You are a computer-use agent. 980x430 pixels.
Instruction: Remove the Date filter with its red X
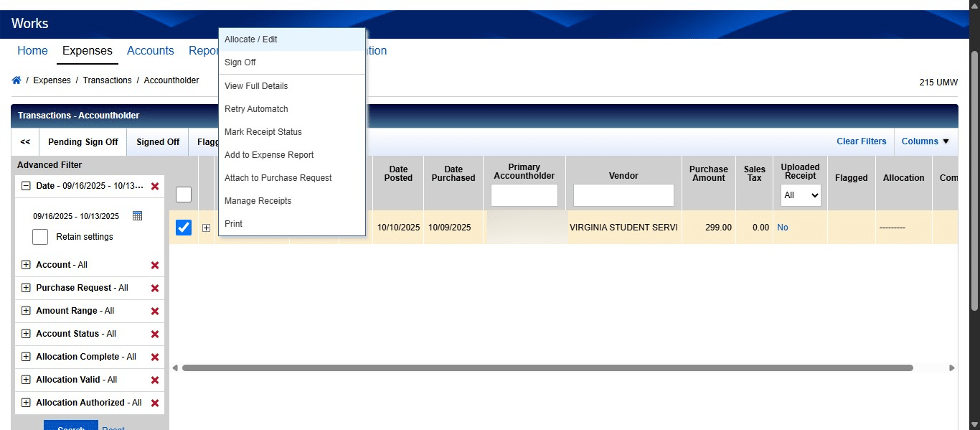pyautogui.click(x=154, y=186)
